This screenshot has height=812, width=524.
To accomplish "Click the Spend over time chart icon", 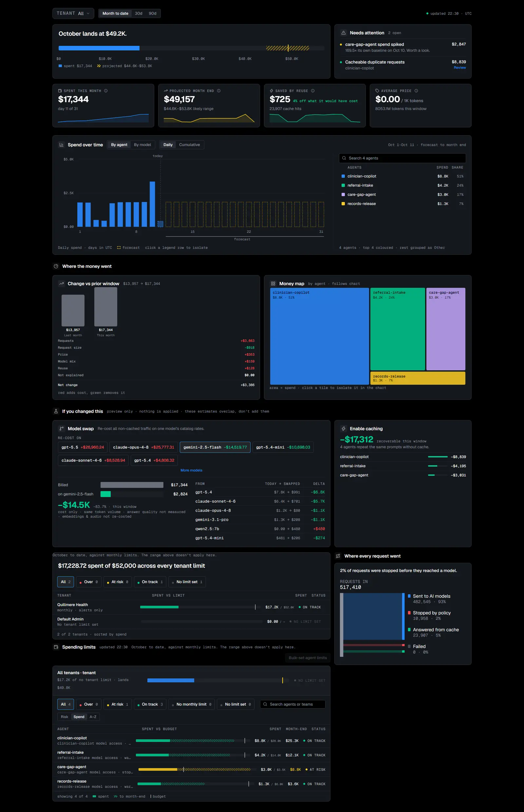I will (x=61, y=145).
